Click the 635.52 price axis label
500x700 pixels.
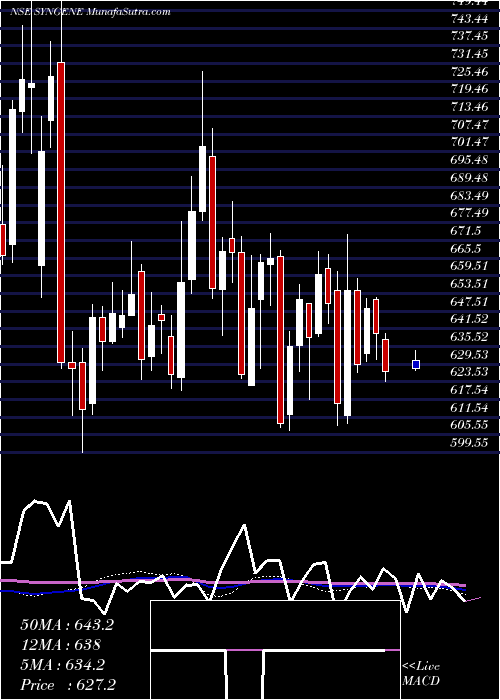pyautogui.click(x=470, y=336)
